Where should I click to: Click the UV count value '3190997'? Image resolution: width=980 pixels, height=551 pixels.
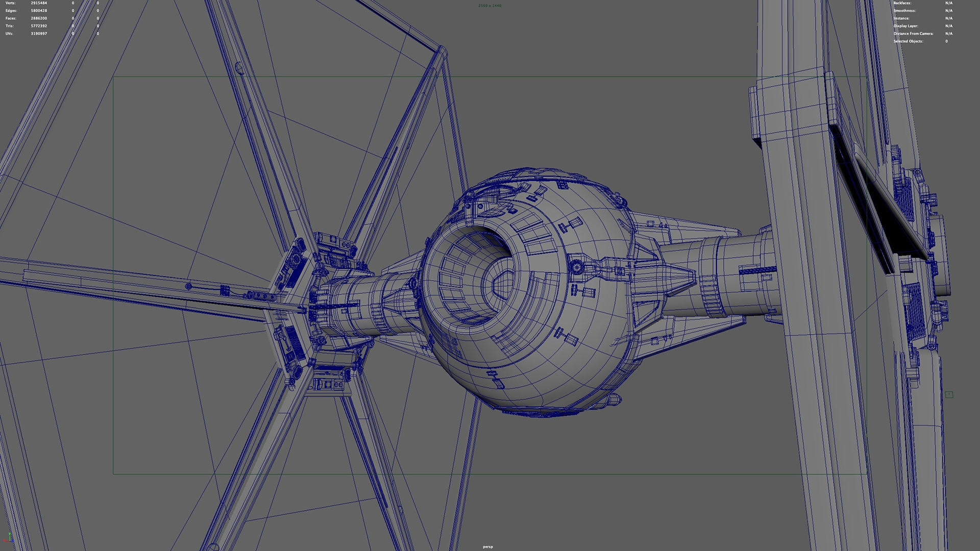[x=39, y=34]
